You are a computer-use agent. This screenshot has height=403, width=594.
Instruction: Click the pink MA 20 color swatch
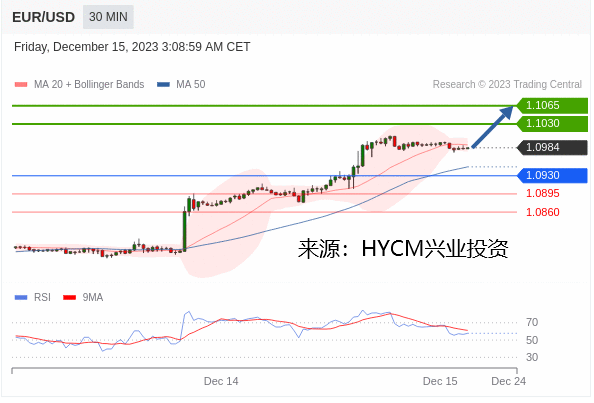[21, 85]
